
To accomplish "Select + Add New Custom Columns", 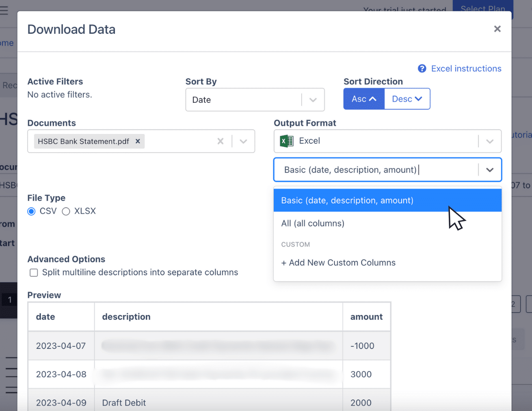I will 387,263.
